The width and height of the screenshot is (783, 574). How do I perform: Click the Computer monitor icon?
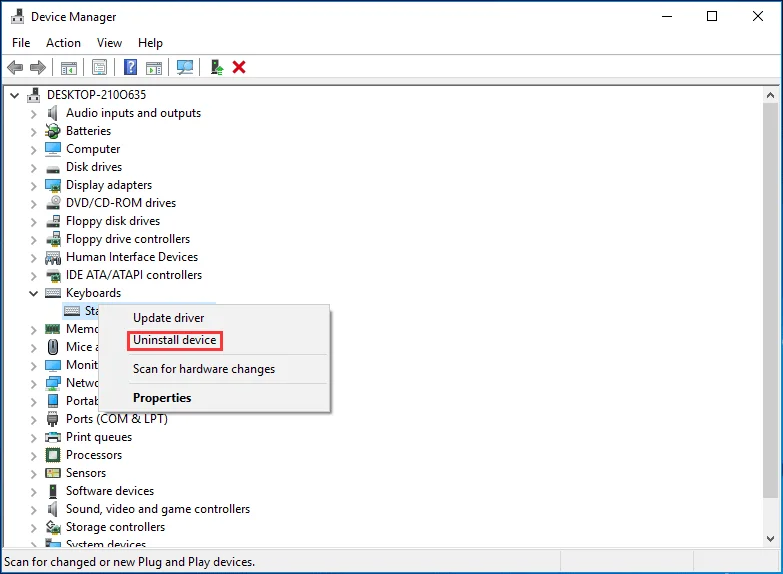[52, 149]
